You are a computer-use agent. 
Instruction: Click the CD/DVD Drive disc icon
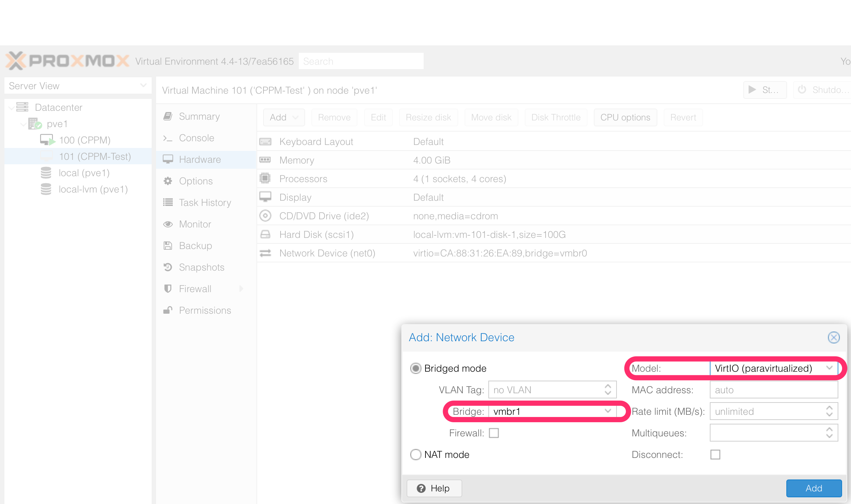click(x=265, y=216)
